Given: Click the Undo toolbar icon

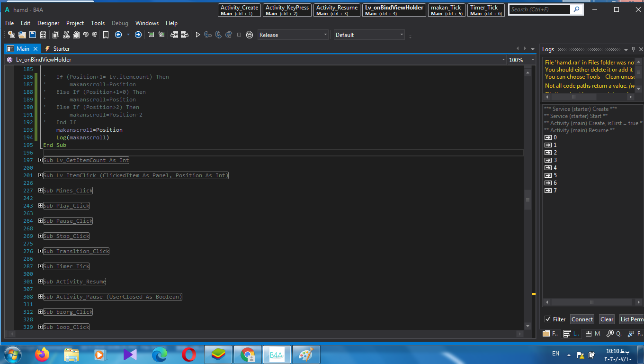Looking at the screenshot, I should (86, 35).
